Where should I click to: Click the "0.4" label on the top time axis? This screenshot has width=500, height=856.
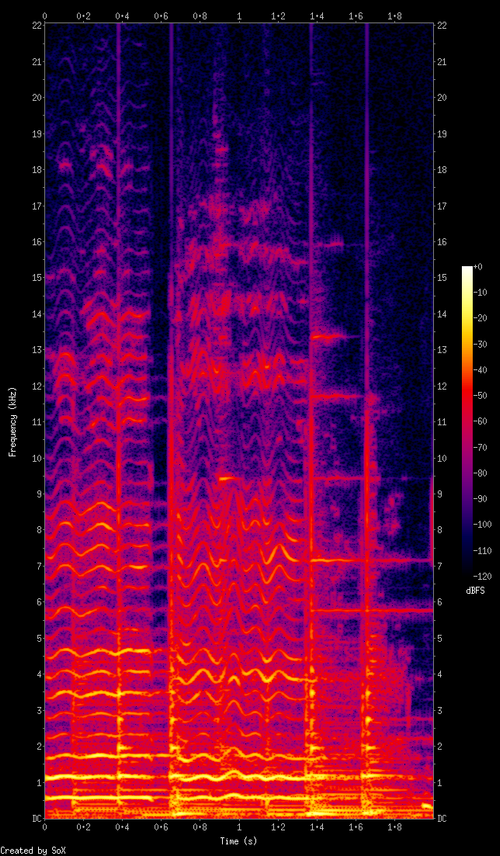click(x=122, y=17)
